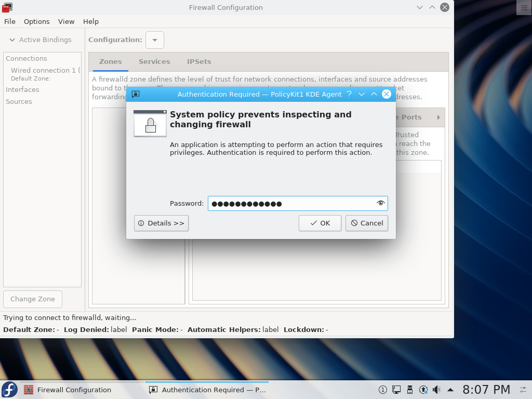Switch to Authentication Required taskbar entry
The width and height of the screenshot is (532, 399).
tap(207, 390)
